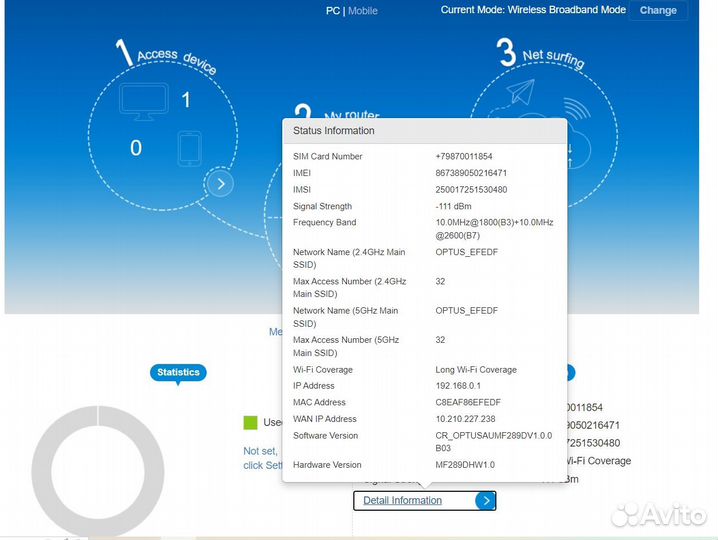Click the Current Mode: Wireless Broadband Mode label
This screenshot has width=718, height=540.
(533, 10)
